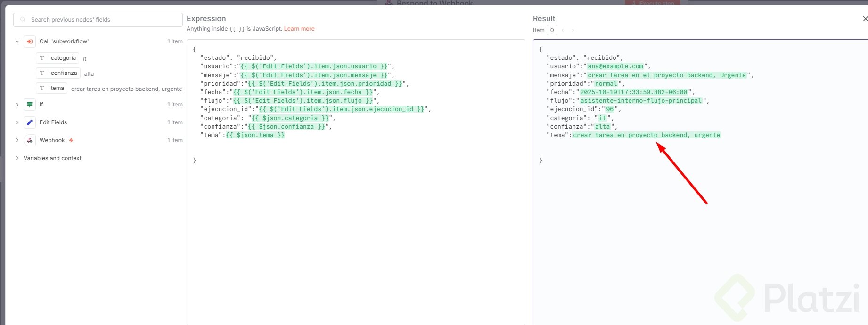This screenshot has width=868, height=325.
Task: Click the mensaje expression in the editor
Action: tap(314, 75)
